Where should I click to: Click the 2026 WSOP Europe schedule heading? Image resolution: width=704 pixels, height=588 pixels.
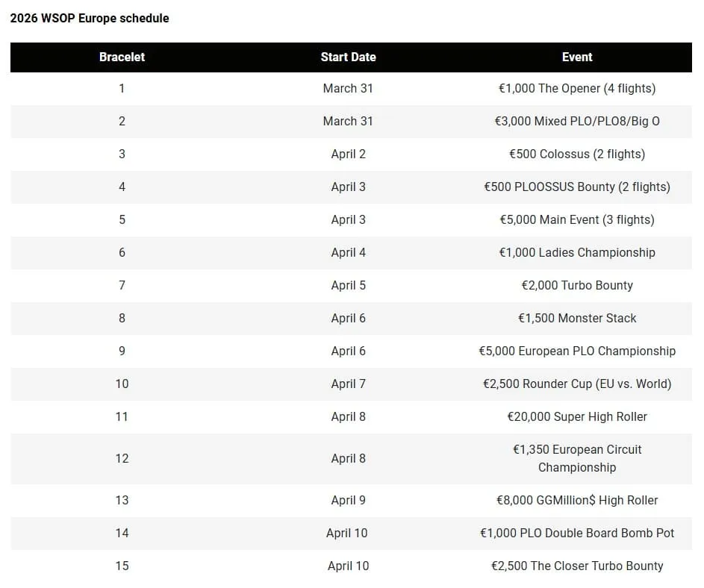(90, 18)
